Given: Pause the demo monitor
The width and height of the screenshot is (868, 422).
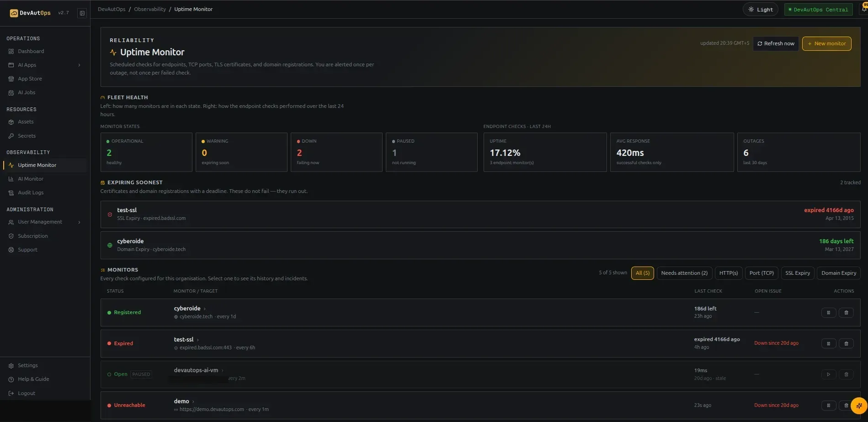Looking at the screenshot, I should (828, 405).
